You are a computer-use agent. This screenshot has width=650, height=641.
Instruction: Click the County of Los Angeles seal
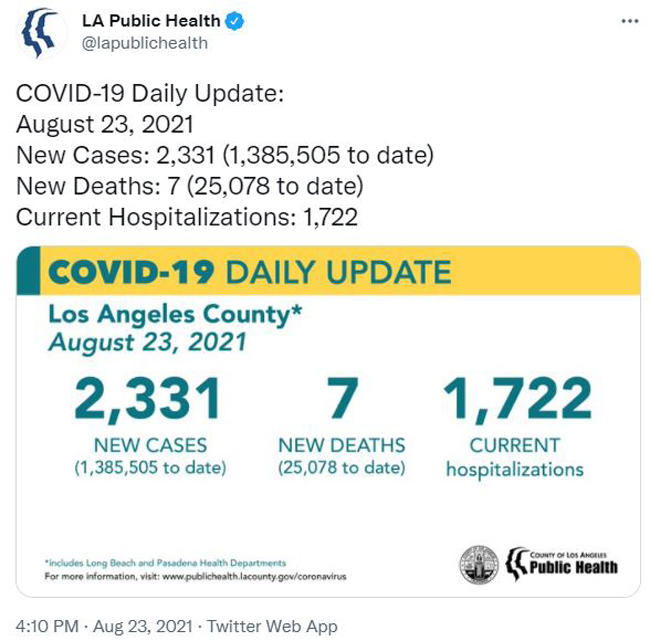click(479, 565)
